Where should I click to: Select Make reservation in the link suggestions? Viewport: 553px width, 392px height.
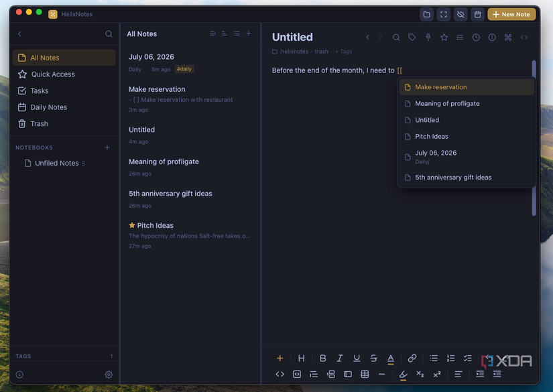tap(467, 87)
